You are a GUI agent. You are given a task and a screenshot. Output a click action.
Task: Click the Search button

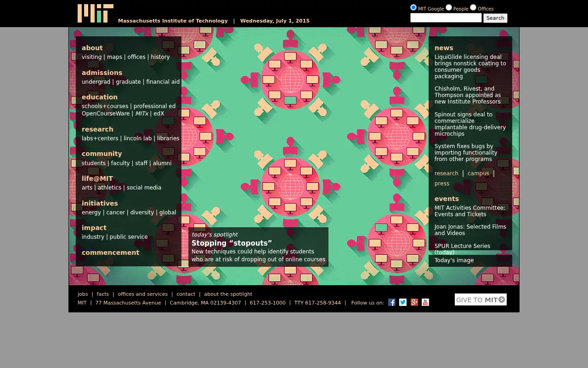click(495, 18)
